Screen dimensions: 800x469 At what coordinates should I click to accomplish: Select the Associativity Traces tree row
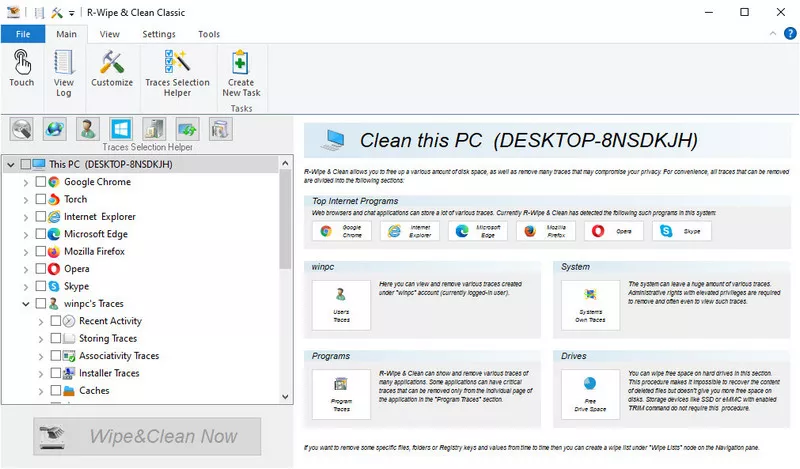(119, 356)
